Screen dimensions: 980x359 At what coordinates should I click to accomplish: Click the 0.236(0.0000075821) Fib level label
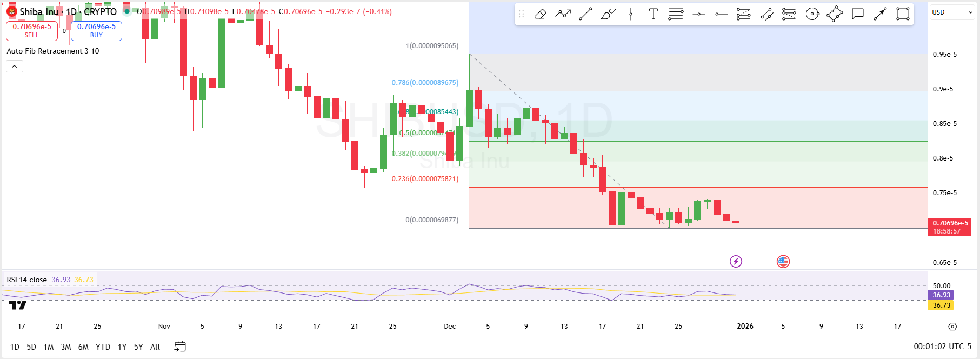click(425, 179)
